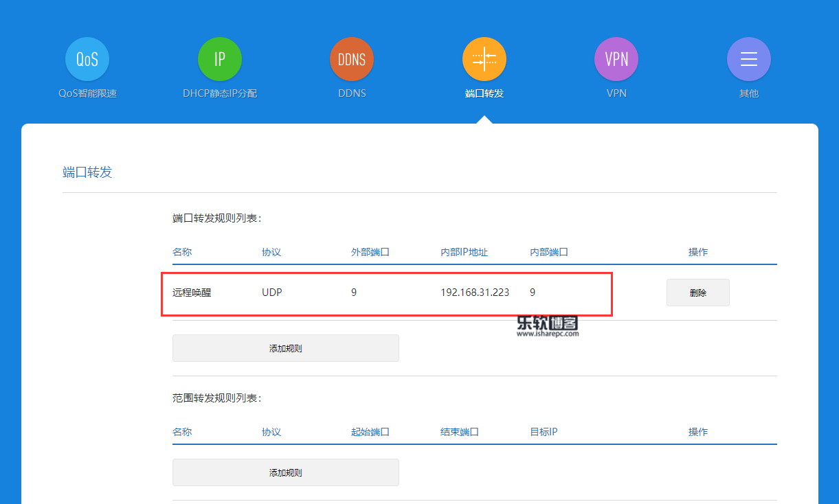Screen dimensions: 839x504
Task: Click the yellow port forwarding icon
Action: [x=484, y=59]
